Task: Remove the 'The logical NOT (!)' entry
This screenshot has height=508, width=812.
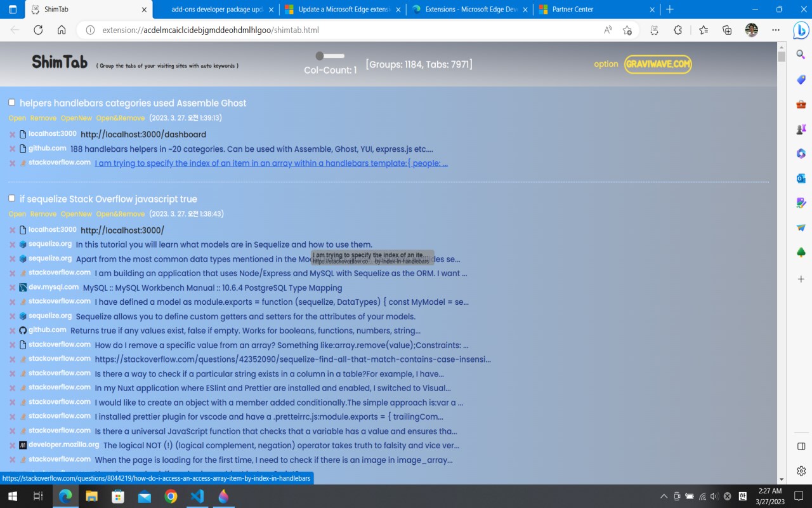Action: [12, 446]
